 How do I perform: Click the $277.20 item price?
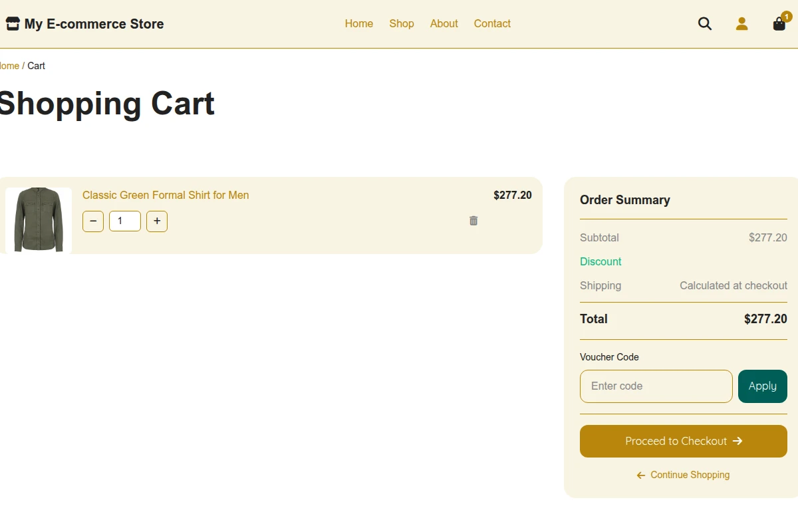pyautogui.click(x=513, y=195)
